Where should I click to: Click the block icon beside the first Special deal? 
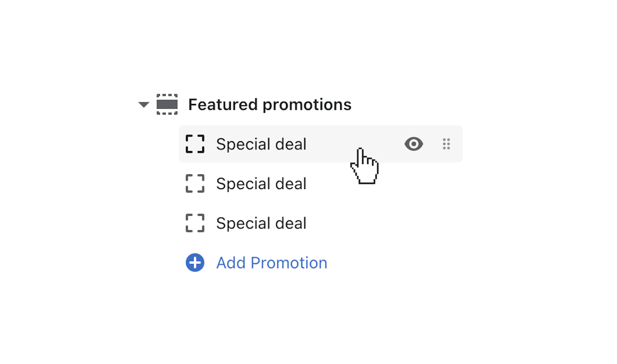click(194, 144)
